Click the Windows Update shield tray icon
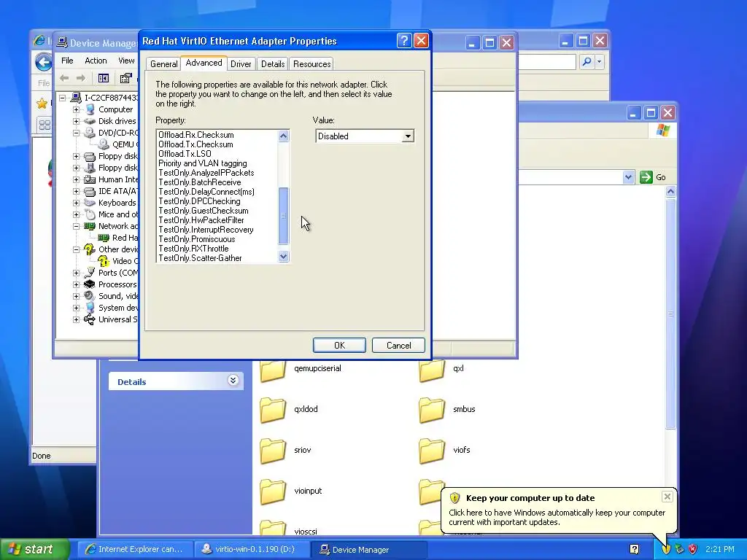This screenshot has width=747, height=560. (666, 549)
